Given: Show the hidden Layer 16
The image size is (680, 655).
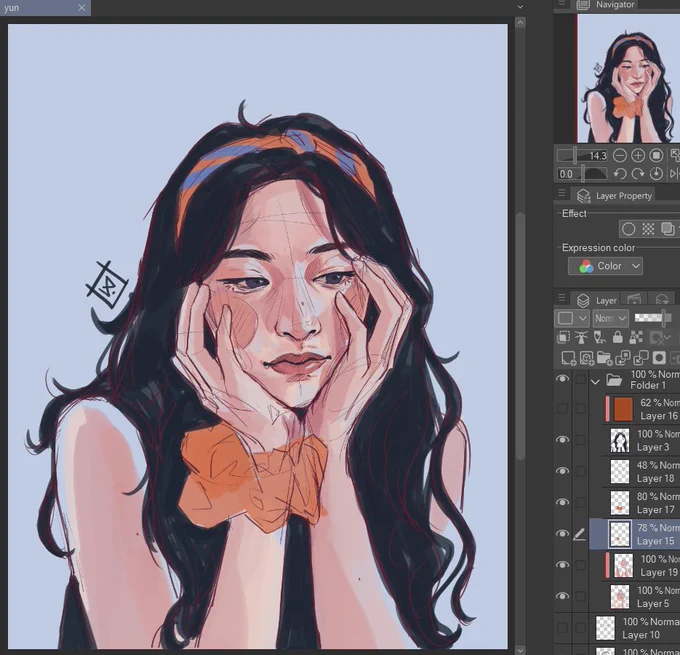Looking at the screenshot, I should [562, 409].
